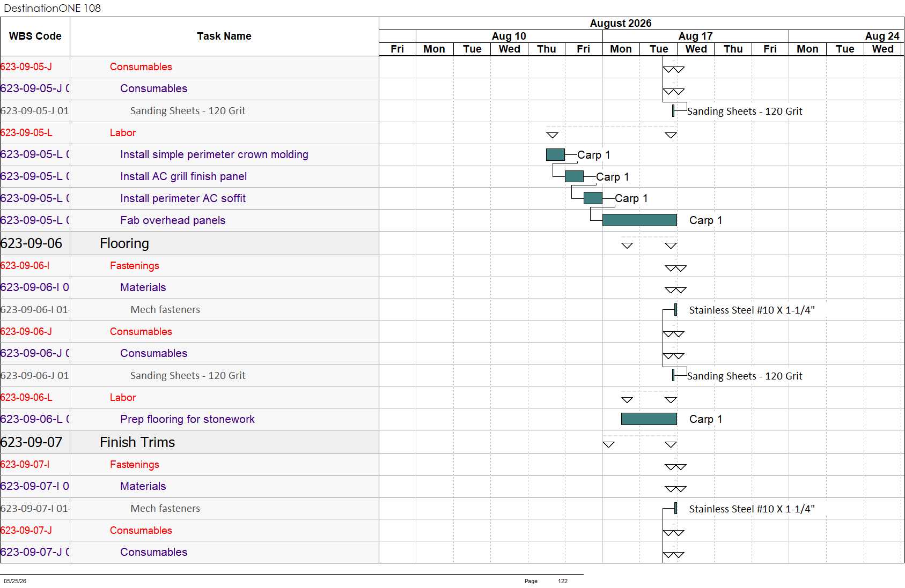Select the Stainless Steel milestone marker under Flooring
The height and width of the screenshot is (588, 905).
[675, 310]
